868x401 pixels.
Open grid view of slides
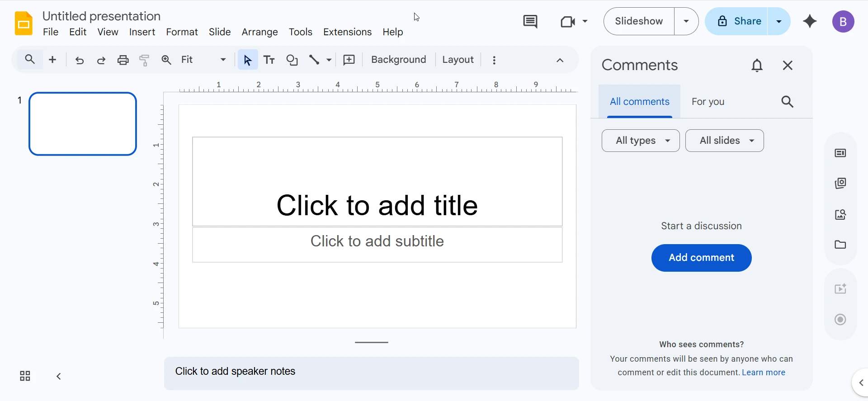click(x=25, y=376)
